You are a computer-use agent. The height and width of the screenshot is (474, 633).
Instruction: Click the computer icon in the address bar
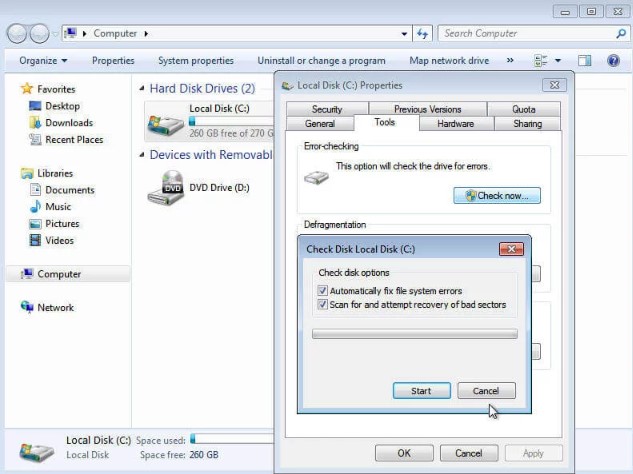point(71,33)
